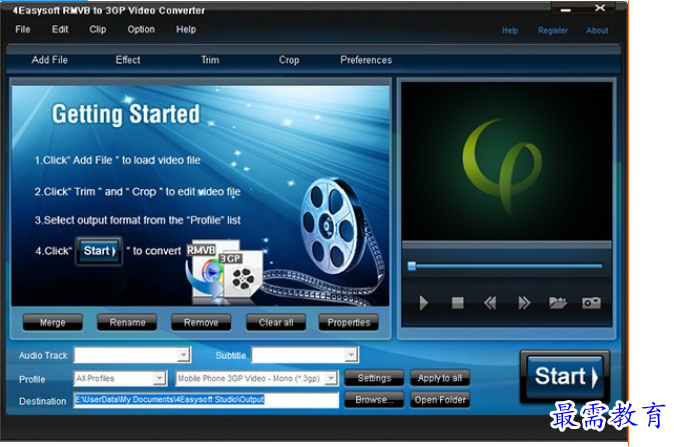Minimize the converter window
This screenshot has width=674, height=447.
pos(566,9)
